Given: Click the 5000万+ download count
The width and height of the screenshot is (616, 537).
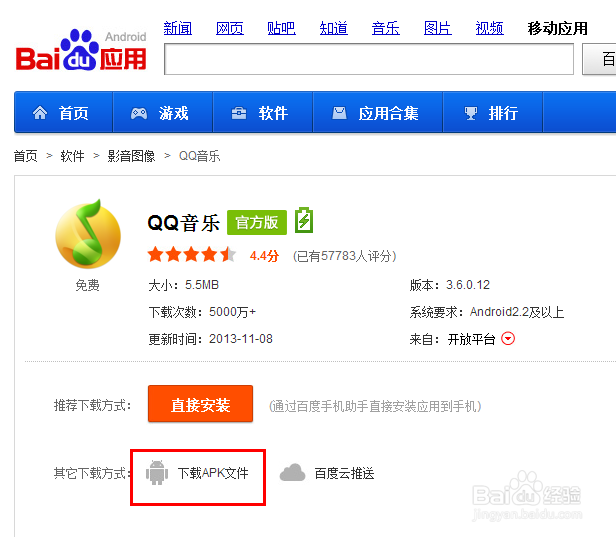Looking at the screenshot, I should [x=232, y=312].
